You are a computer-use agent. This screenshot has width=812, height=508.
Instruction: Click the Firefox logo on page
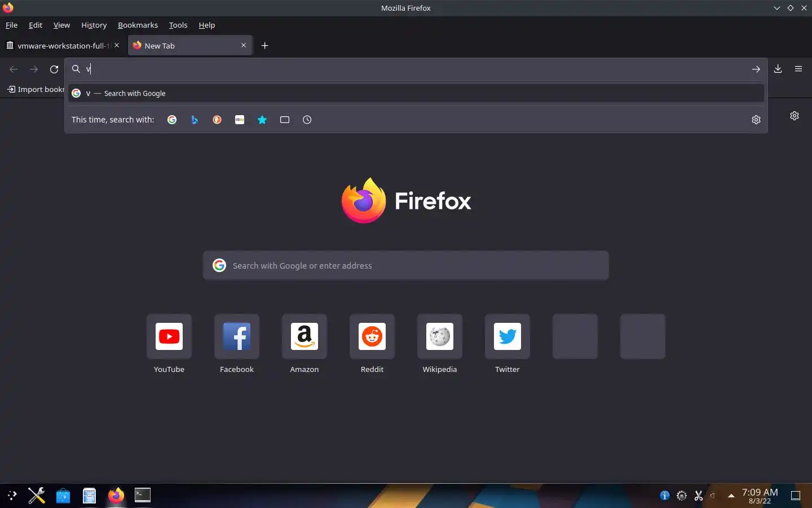[406, 200]
